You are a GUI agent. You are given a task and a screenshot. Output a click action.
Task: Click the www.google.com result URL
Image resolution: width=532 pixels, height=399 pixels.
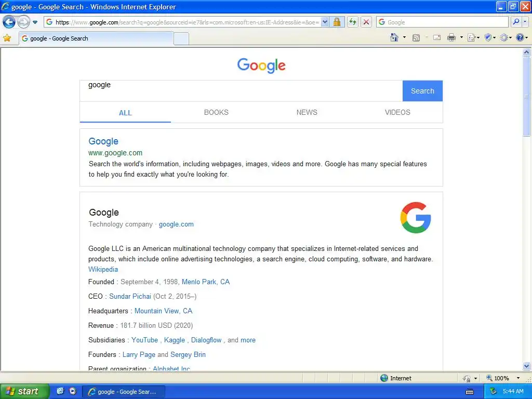(115, 153)
